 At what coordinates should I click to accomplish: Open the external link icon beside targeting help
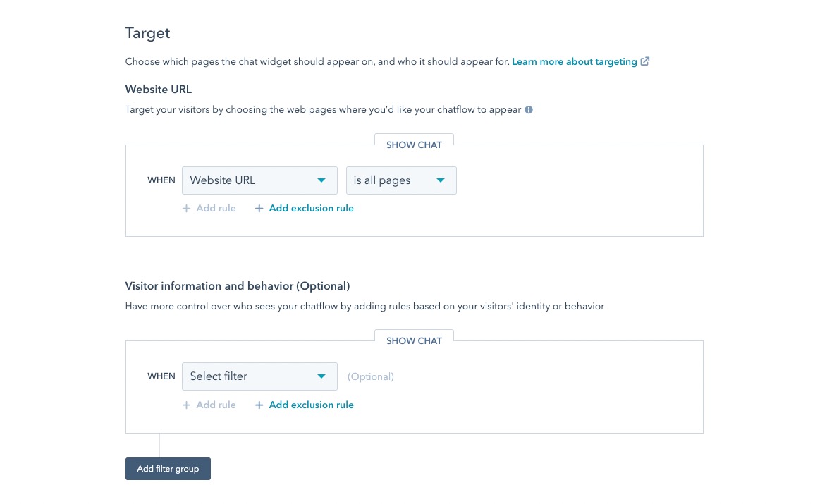(x=644, y=61)
